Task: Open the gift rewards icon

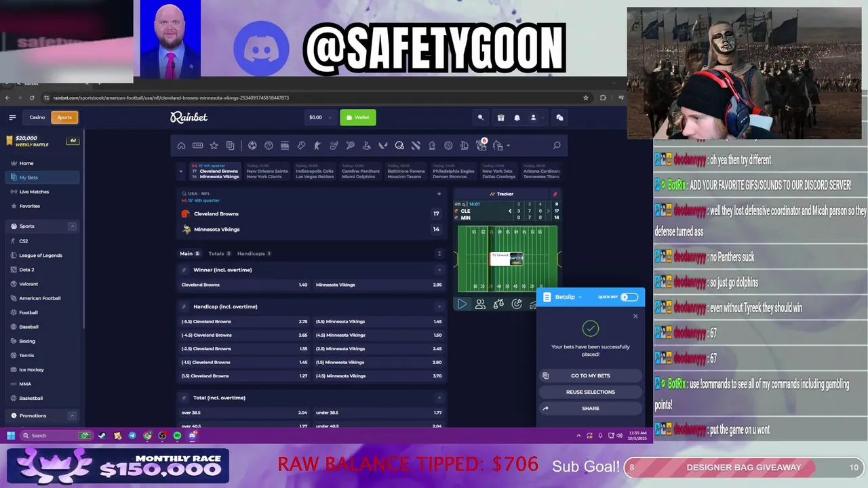Action: point(500,117)
